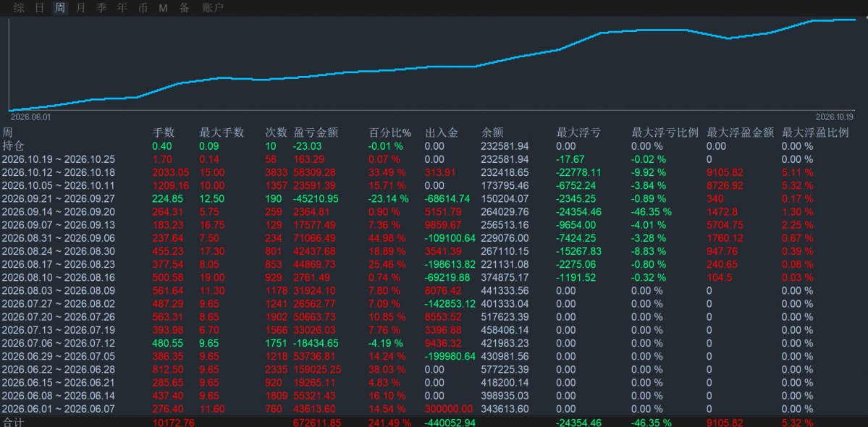Open the 日 daily tab
This screenshot has width=868, height=427.
(39, 8)
